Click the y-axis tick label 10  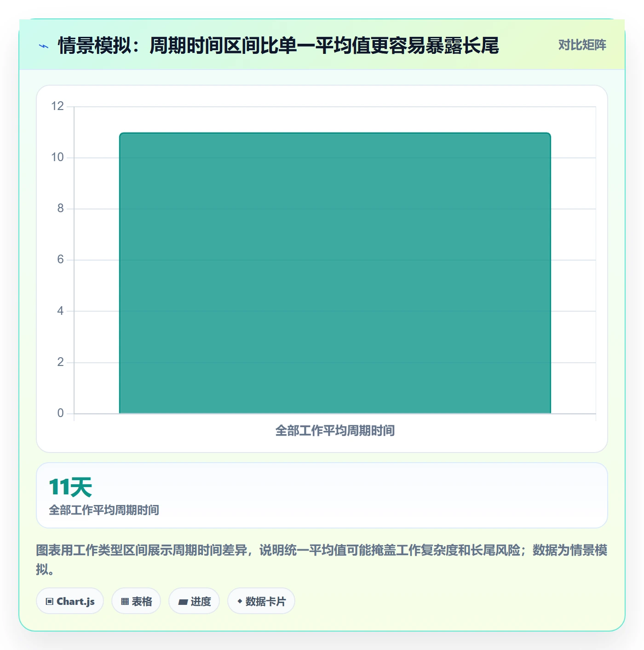pyautogui.click(x=57, y=157)
